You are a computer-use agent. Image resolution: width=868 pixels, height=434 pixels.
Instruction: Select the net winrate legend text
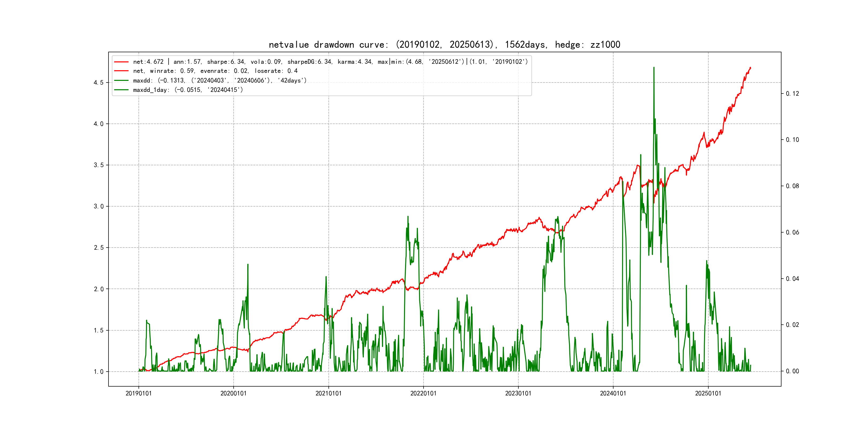(x=215, y=71)
